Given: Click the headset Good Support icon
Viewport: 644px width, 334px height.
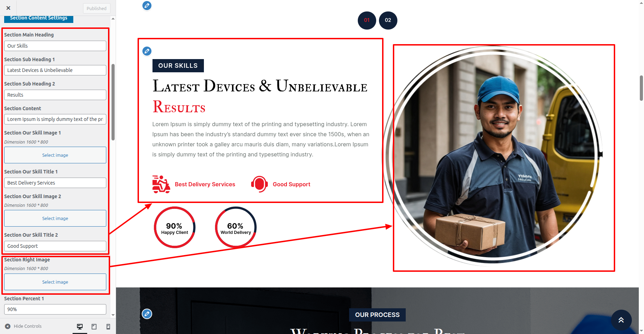Looking at the screenshot, I should click(x=259, y=184).
